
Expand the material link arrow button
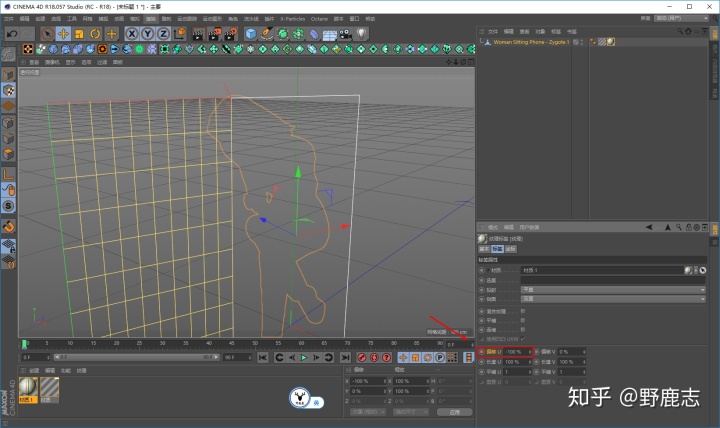coord(696,270)
